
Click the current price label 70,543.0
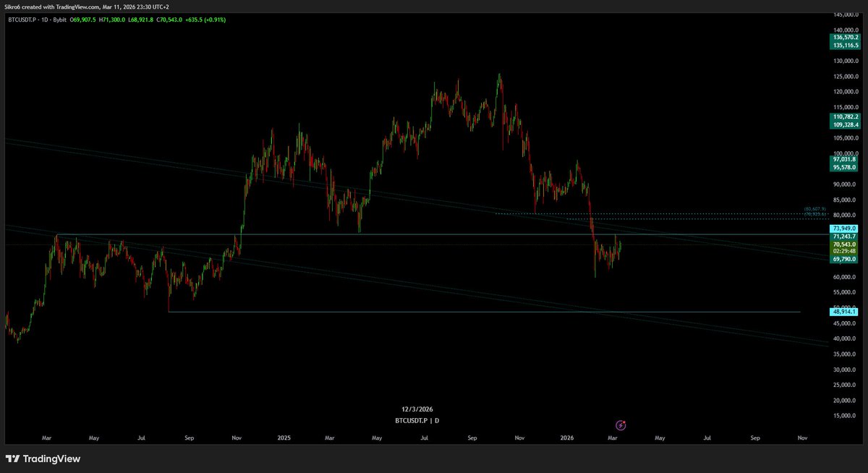tap(845, 244)
